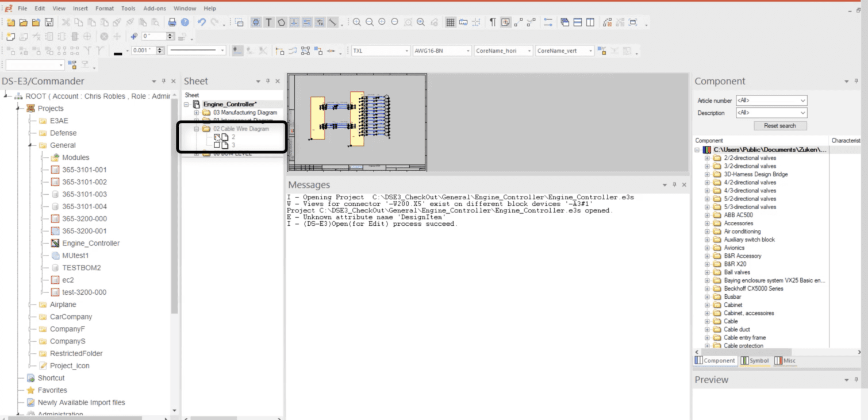Open the Window menu
The image size is (868, 420).
pos(185,9)
